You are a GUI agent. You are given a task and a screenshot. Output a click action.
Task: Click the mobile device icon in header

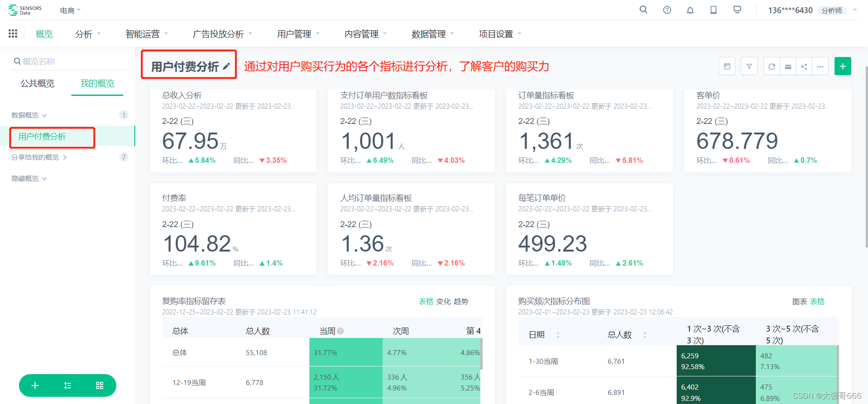click(713, 10)
